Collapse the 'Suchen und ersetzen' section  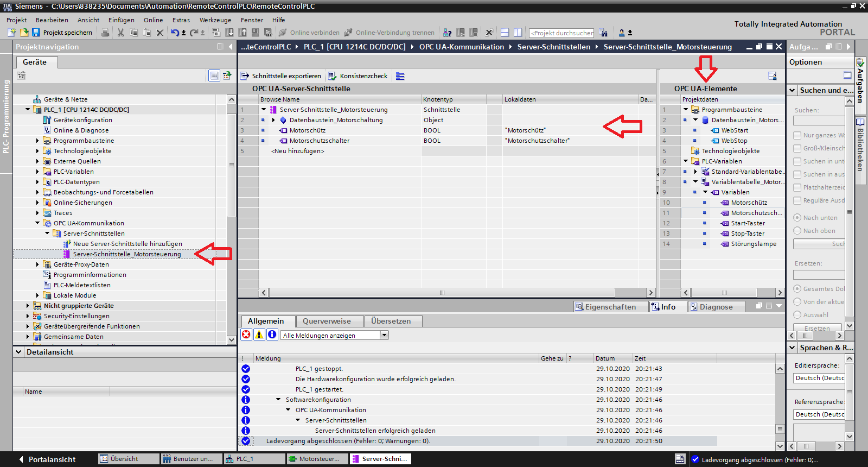tap(793, 90)
